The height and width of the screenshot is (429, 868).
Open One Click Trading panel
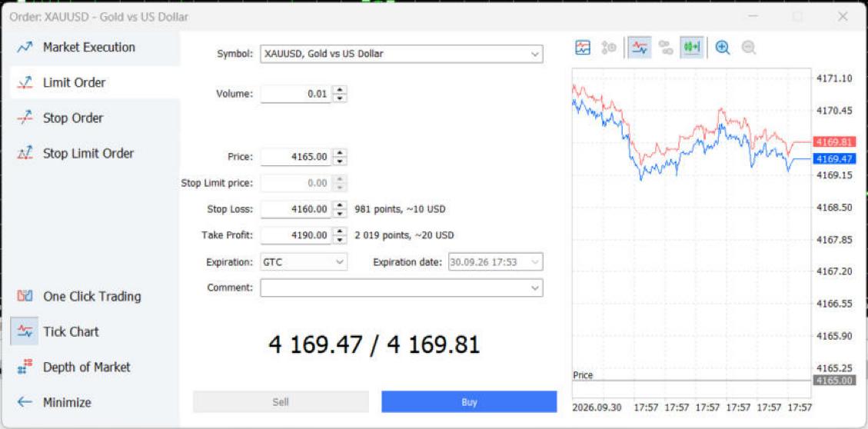click(92, 296)
